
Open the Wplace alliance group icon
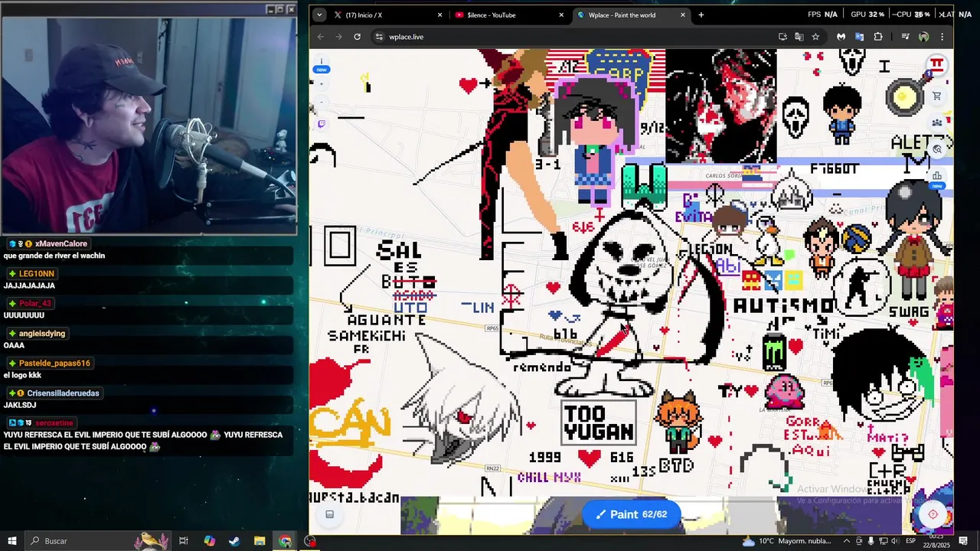tap(936, 123)
